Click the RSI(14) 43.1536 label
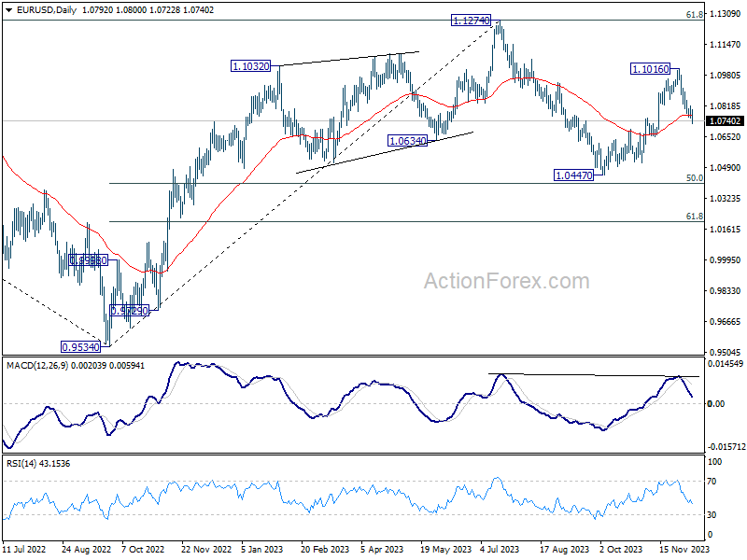Viewport: 747px width, 560px height. (x=38, y=464)
